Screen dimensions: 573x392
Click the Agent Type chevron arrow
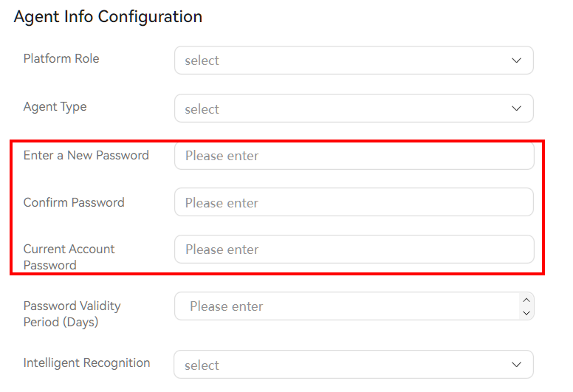click(517, 109)
